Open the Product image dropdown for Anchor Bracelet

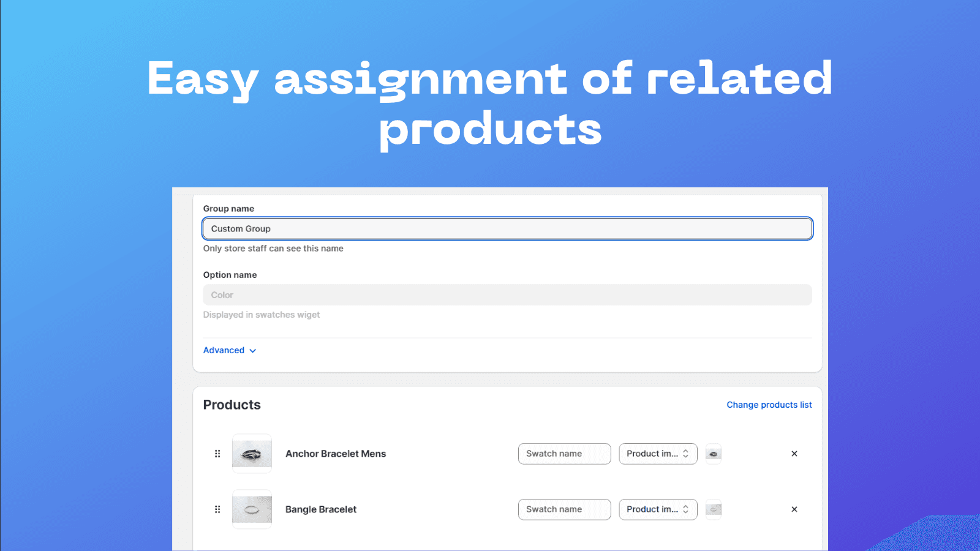[658, 454]
